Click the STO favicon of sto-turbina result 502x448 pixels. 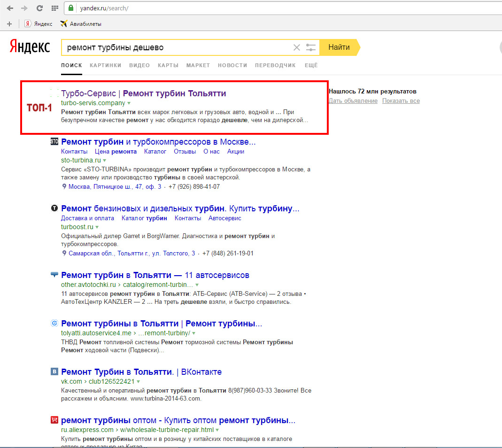coord(54,141)
